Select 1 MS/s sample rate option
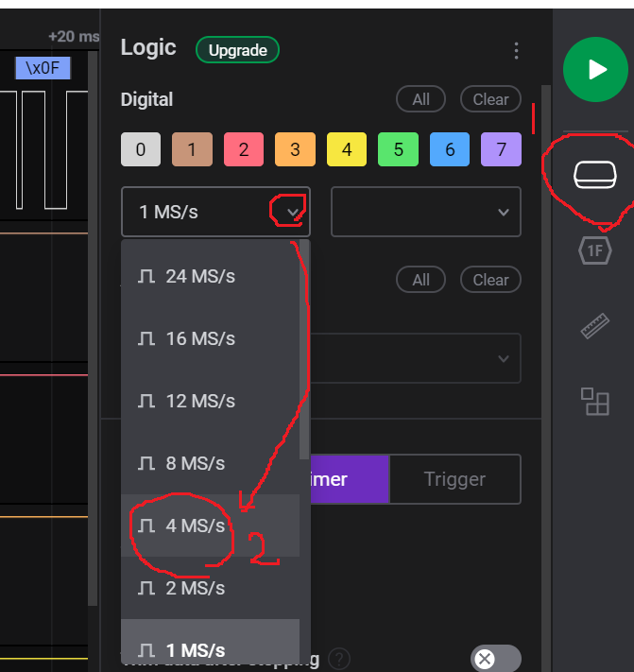 [x=210, y=642]
